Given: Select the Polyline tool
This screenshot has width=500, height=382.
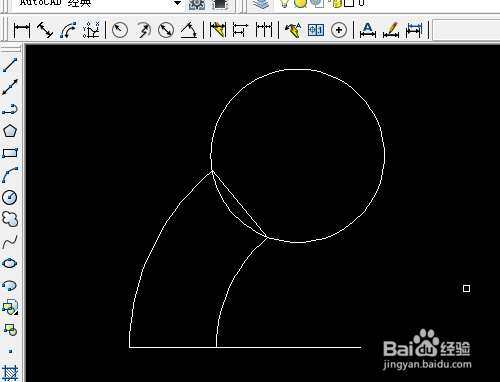Looking at the screenshot, I should click(x=10, y=109).
